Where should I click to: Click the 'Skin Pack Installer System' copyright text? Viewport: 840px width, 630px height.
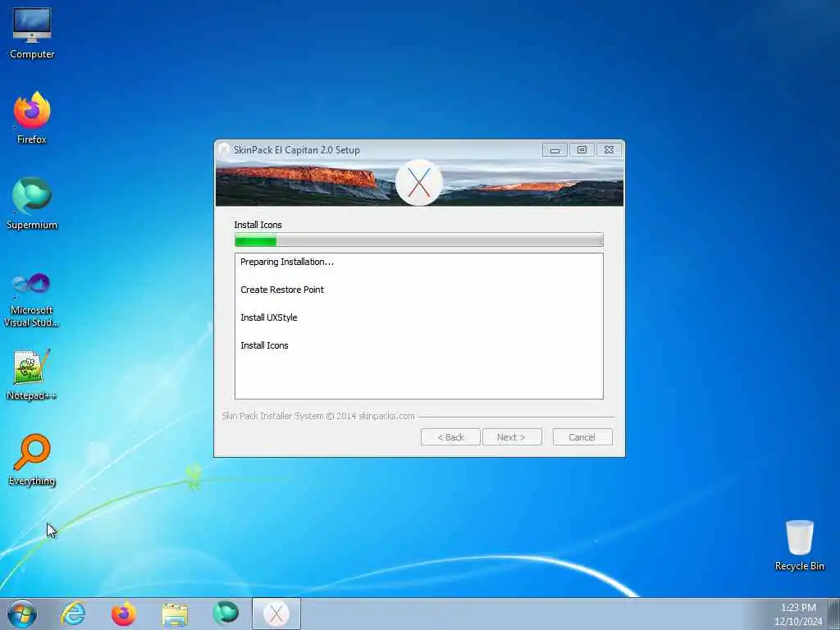pyautogui.click(x=318, y=416)
